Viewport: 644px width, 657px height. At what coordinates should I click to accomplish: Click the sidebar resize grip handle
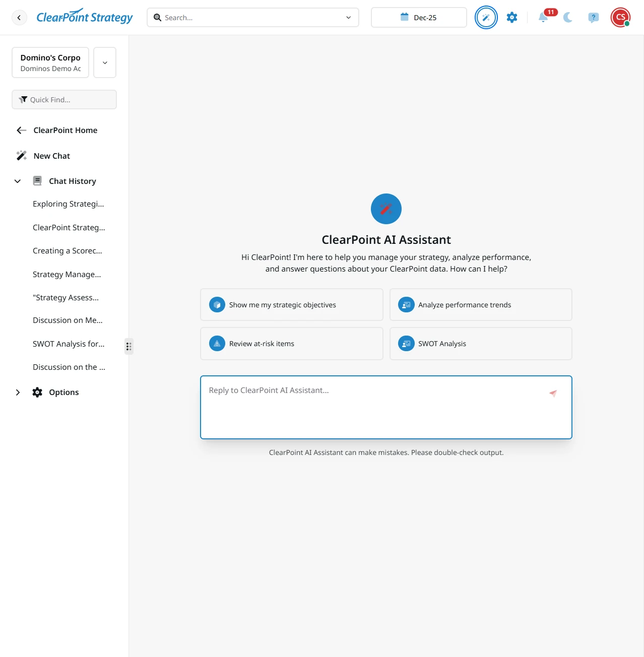click(129, 346)
